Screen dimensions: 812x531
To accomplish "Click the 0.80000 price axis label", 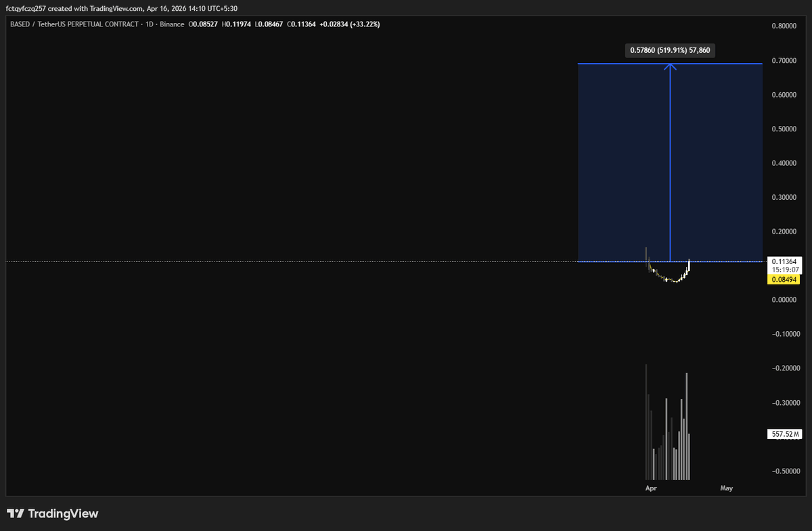I will tap(784, 26).
